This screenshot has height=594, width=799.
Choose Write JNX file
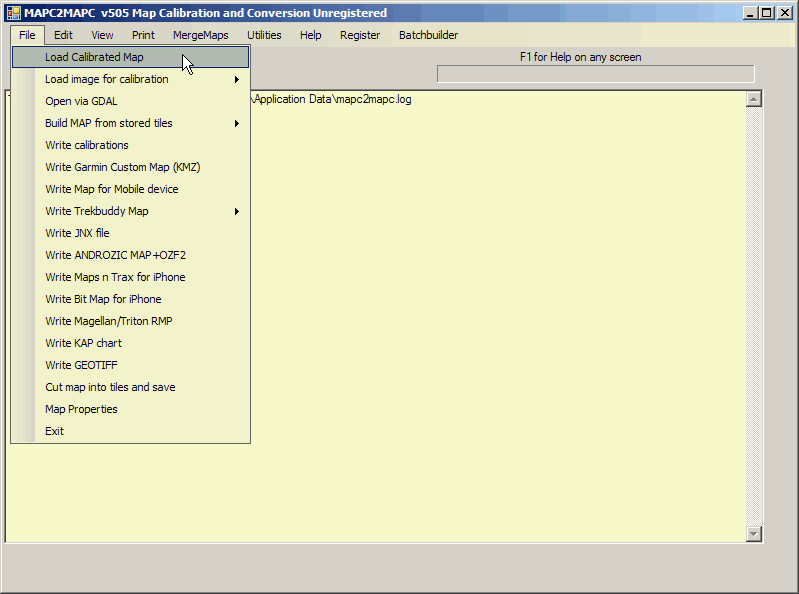tap(130, 233)
